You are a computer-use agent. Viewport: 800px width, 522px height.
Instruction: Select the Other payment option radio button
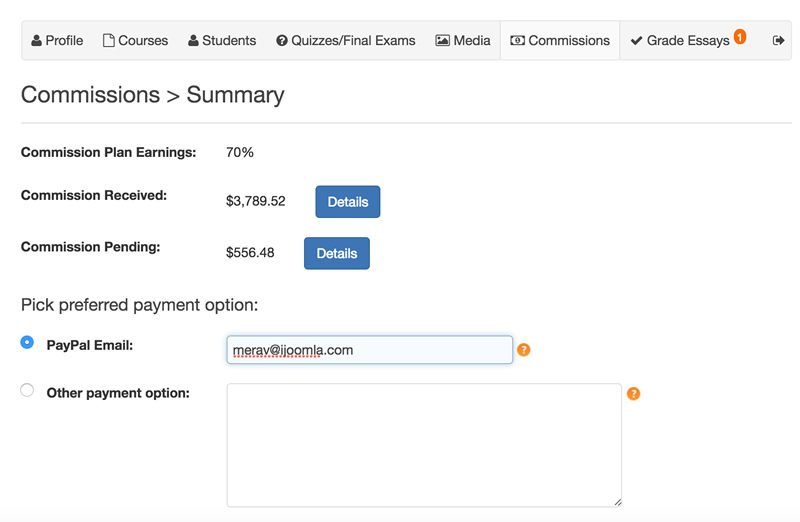[x=27, y=390]
